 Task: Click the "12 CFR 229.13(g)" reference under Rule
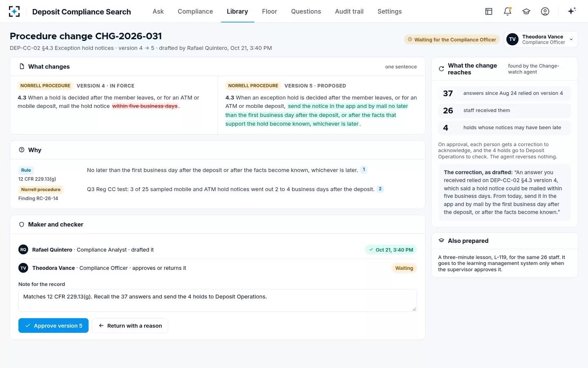[37, 179]
